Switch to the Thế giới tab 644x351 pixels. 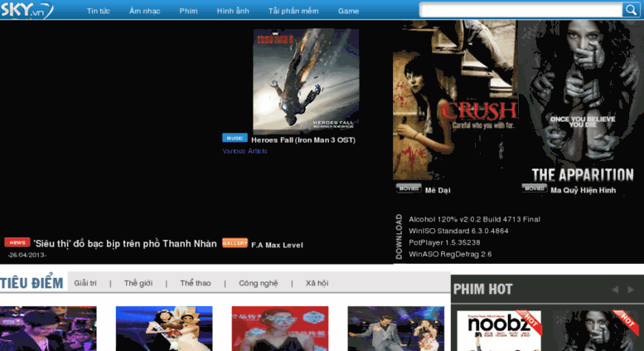pyautogui.click(x=138, y=283)
